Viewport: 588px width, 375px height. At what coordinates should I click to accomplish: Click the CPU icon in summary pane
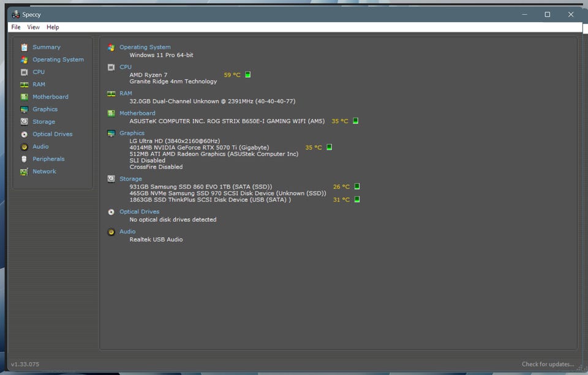[x=111, y=67]
